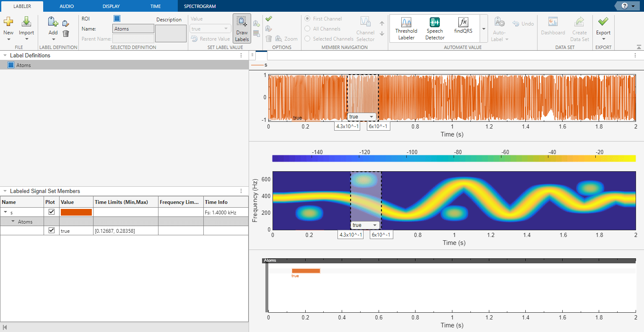The image size is (644, 332).
Task: Collapse the Atoms row in members table
Action: tap(13, 221)
